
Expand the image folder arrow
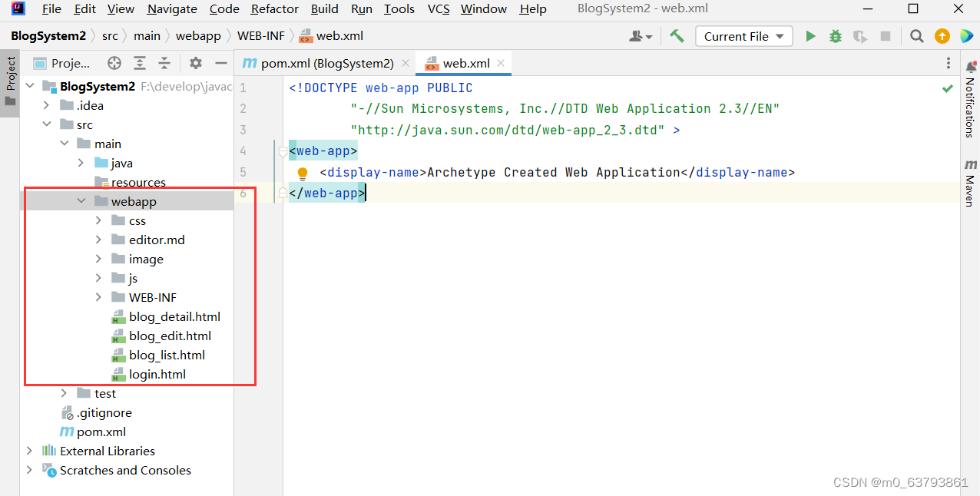point(98,259)
